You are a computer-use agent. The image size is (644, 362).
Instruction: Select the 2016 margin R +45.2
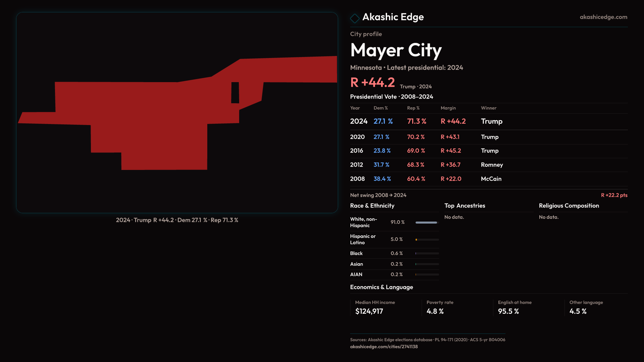tap(450, 151)
